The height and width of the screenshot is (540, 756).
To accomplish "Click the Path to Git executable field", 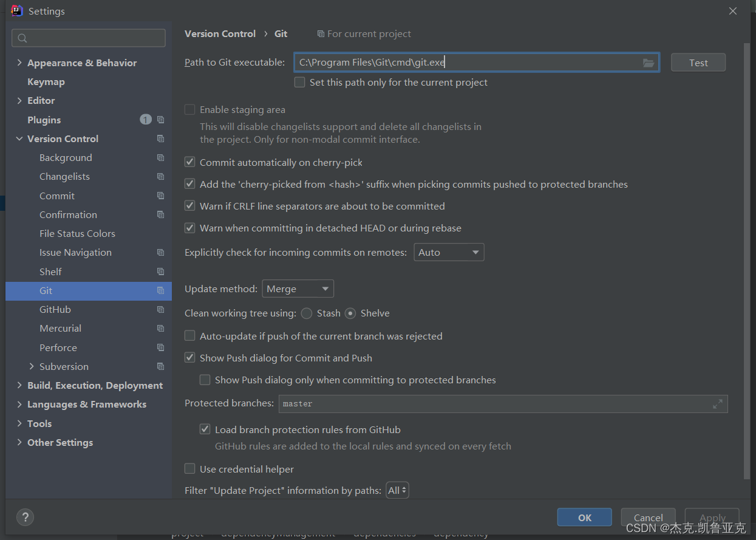I will click(x=477, y=62).
